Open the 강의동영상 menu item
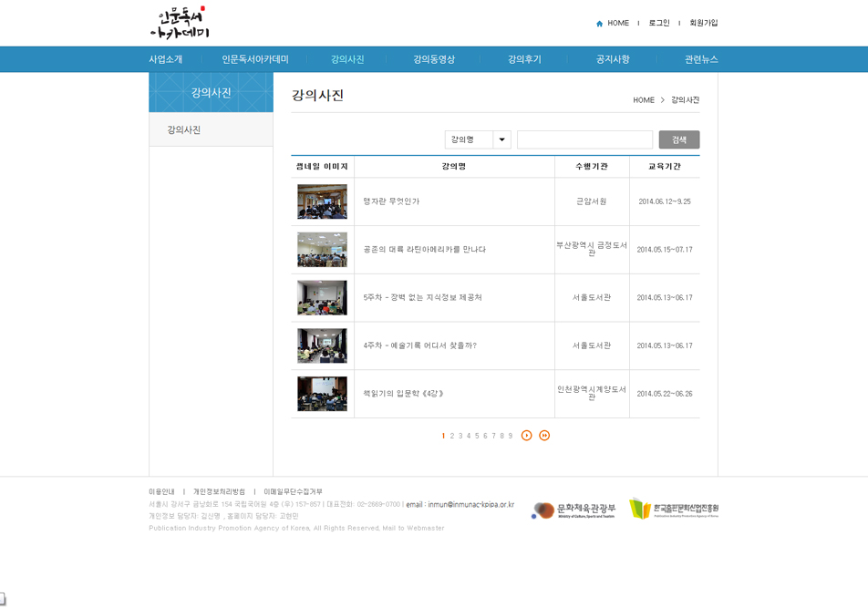This screenshot has width=868, height=608. pyautogui.click(x=434, y=59)
